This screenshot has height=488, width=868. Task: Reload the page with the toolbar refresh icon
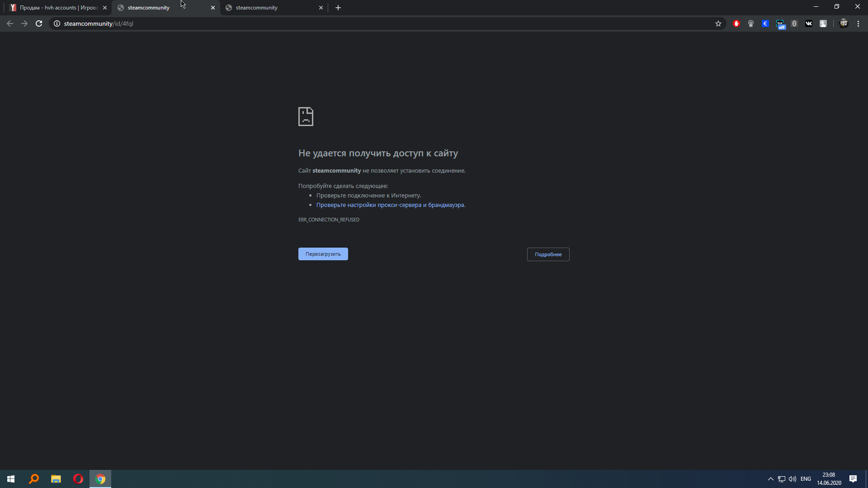tap(39, 23)
